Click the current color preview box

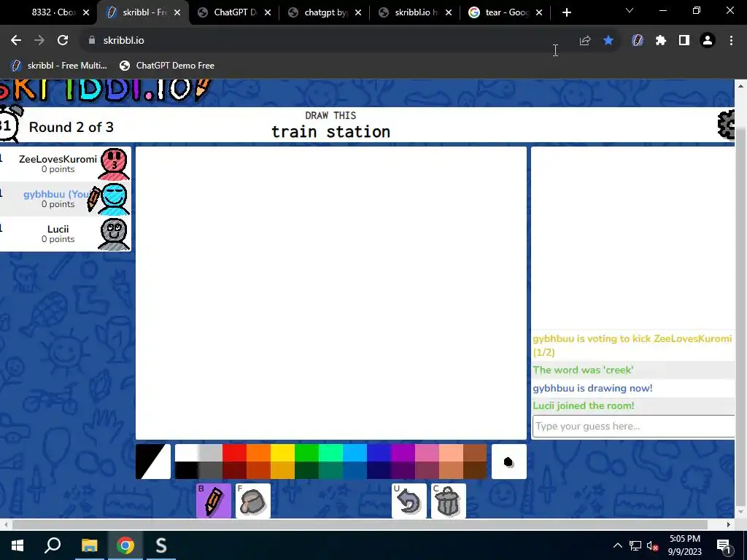(153, 462)
